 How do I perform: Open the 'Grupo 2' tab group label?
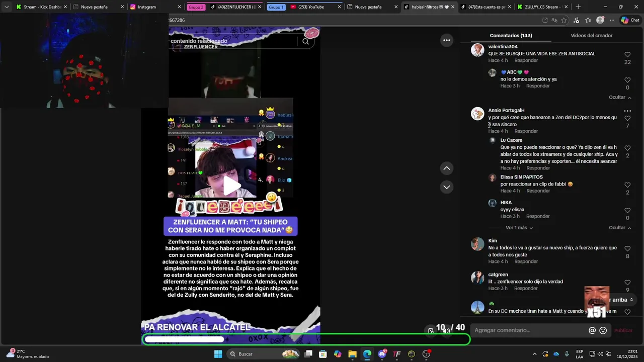click(x=196, y=7)
